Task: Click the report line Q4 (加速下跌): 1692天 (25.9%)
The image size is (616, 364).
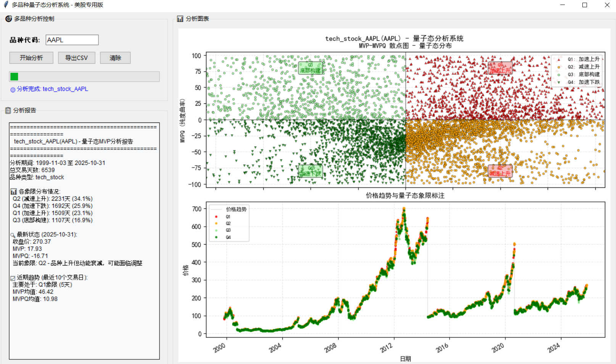Action: point(53,206)
